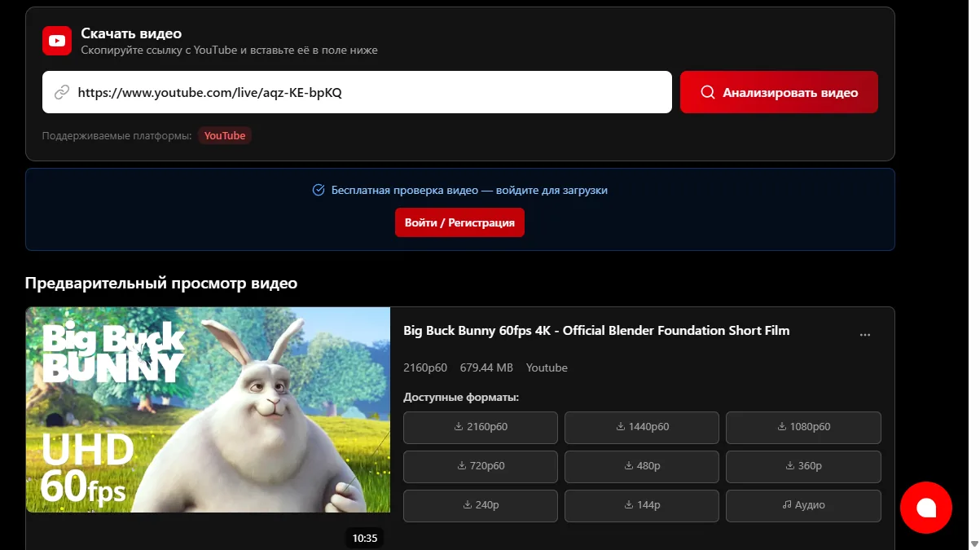This screenshot has height=550, width=980.
Task: Click the video title Big Buck Bunny 60fps 4K
Action: coord(596,331)
